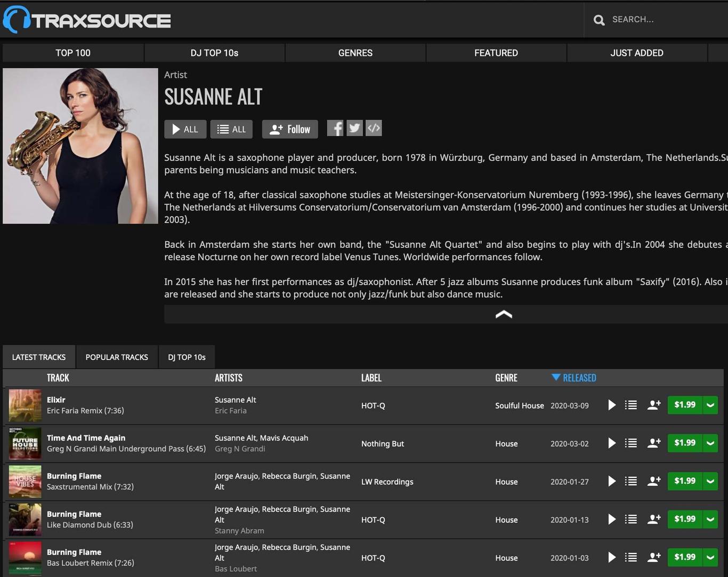This screenshot has width=728, height=577.
Task: Follow artists of the Elixir track
Action: click(x=654, y=405)
